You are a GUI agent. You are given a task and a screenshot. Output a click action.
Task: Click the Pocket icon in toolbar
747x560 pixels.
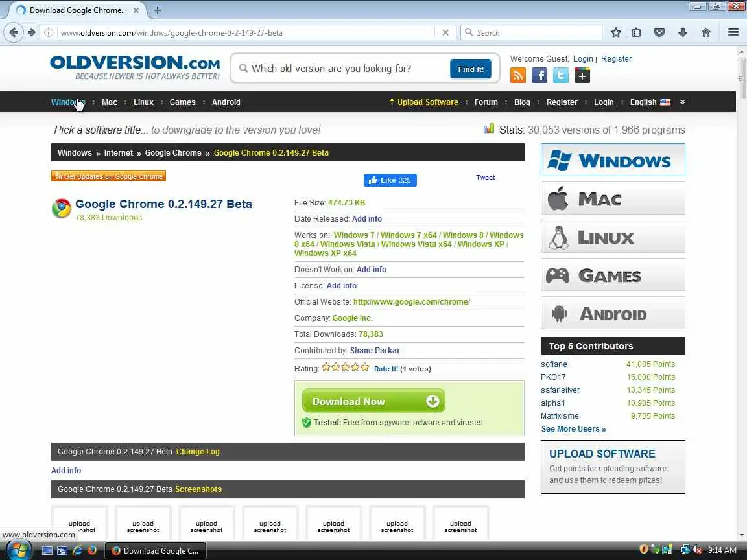click(x=659, y=32)
